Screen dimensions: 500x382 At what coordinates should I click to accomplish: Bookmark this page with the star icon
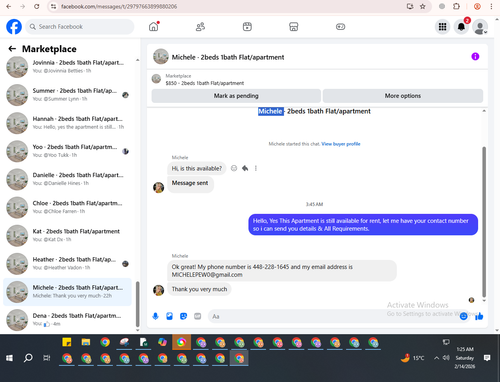click(x=423, y=6)
